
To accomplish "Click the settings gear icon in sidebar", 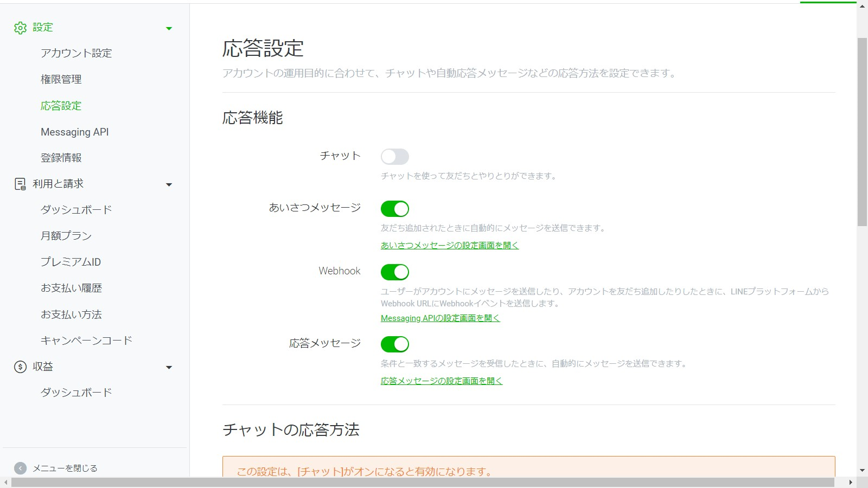I will (20, 28).
